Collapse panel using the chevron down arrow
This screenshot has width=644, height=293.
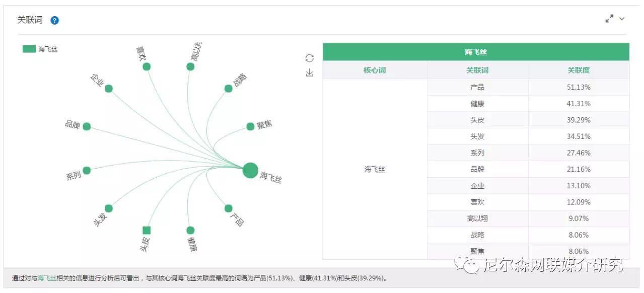tap(622, 19)
